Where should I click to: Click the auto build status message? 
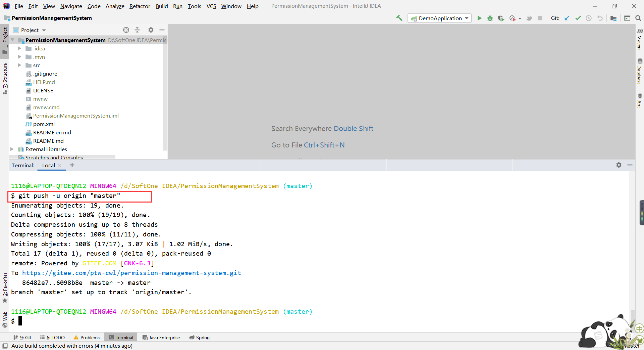point(72,346)
